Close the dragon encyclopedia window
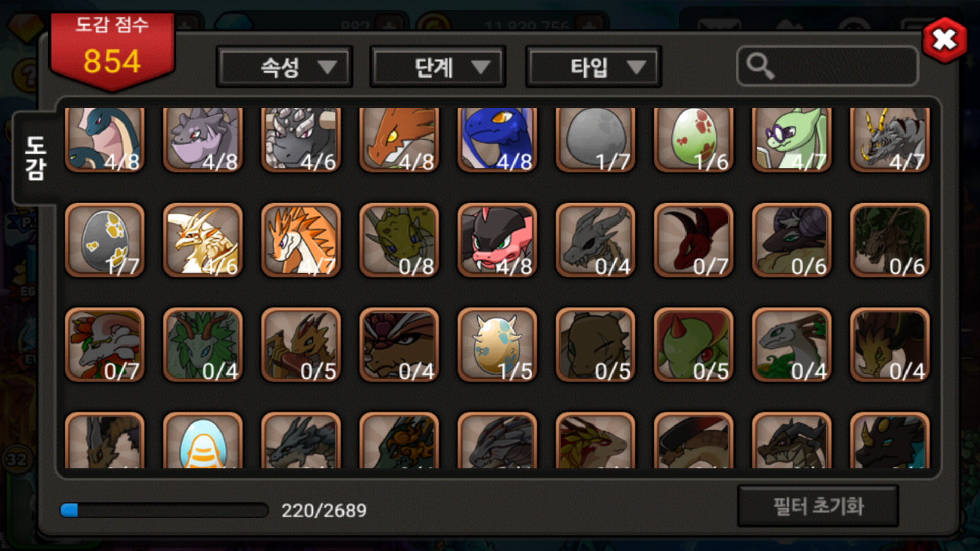The image size is (980, 551). pyautogui.click(x=945, y=40)
